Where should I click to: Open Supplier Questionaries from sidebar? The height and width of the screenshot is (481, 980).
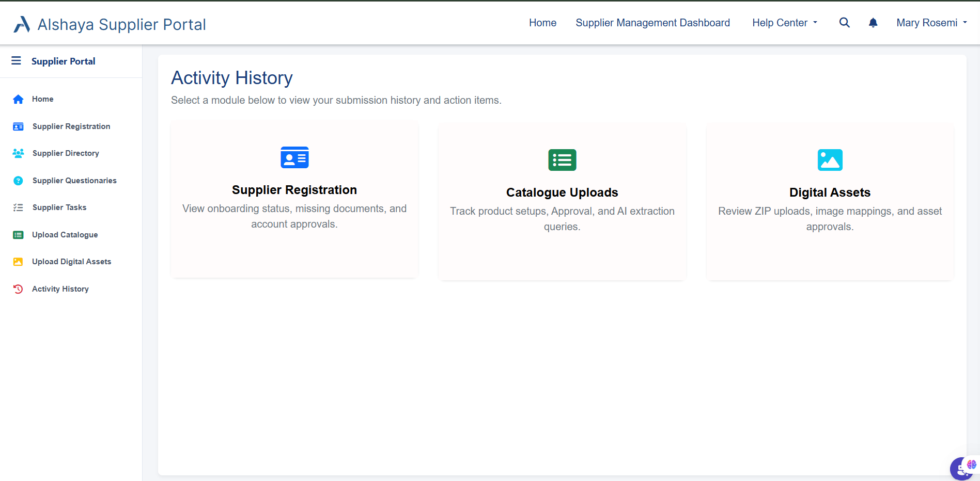pyautogui.click(x=74, y=181)
